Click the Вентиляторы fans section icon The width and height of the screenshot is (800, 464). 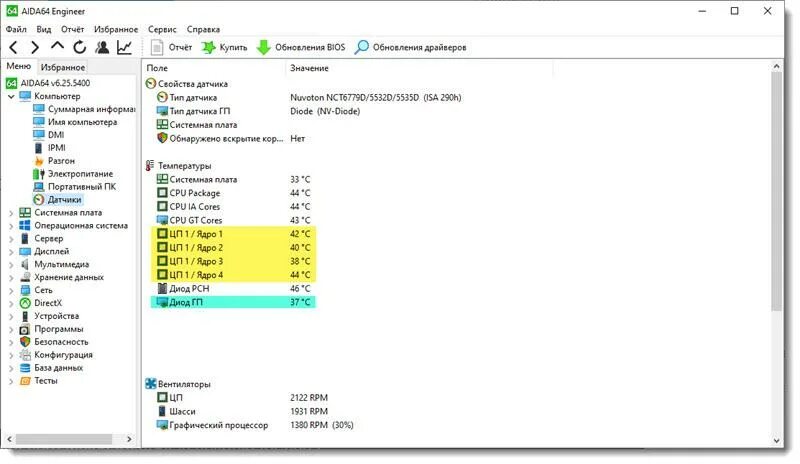tap(151, 384)
